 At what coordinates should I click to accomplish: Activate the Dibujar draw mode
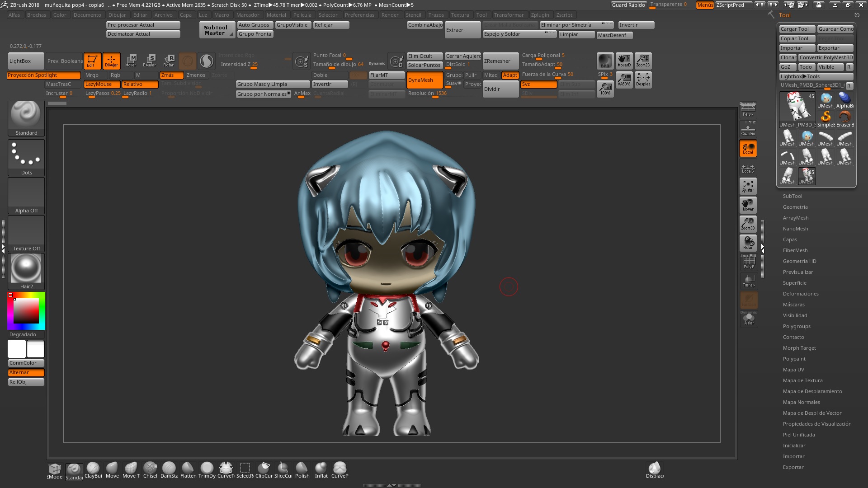[111, 61]
